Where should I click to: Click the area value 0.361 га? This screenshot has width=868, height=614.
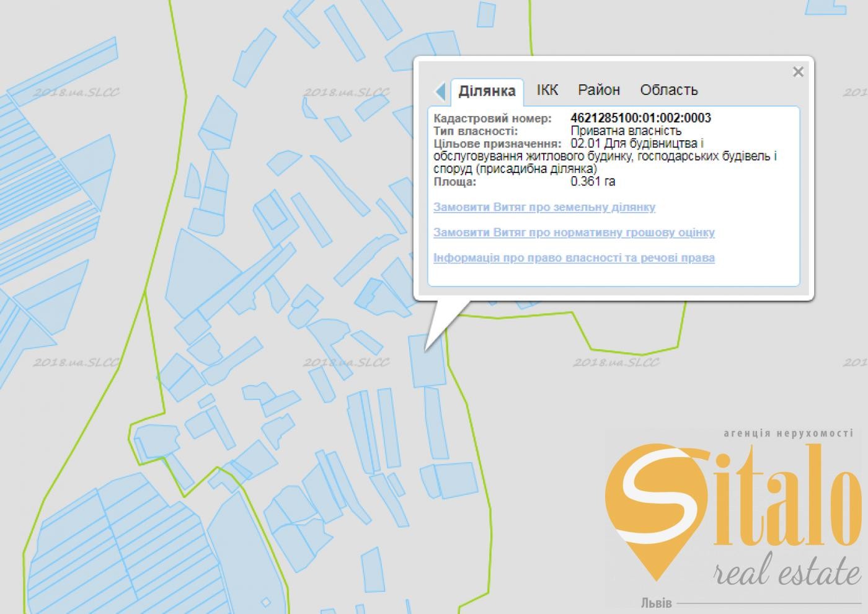click(593, 182)
